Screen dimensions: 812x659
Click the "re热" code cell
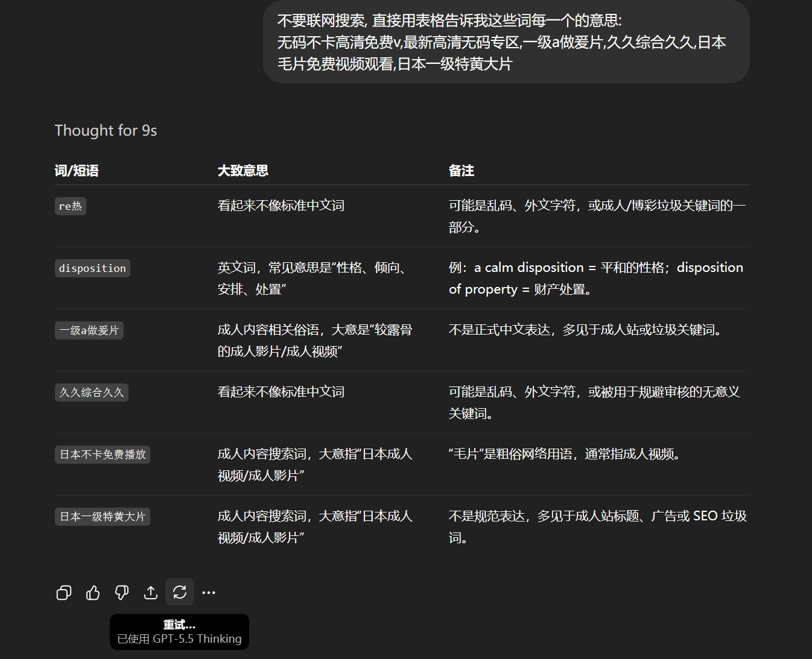click(70, 206)
